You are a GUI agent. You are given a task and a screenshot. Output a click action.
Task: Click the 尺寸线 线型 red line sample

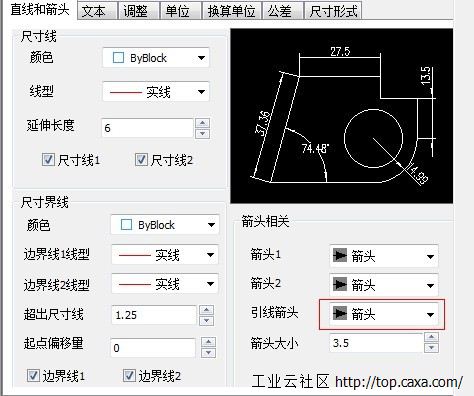click(x=126, y=92)
